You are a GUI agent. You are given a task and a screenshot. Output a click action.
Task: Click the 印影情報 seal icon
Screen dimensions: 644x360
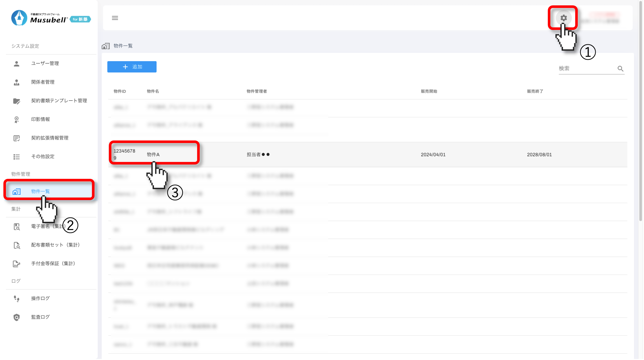click(17, 119)
